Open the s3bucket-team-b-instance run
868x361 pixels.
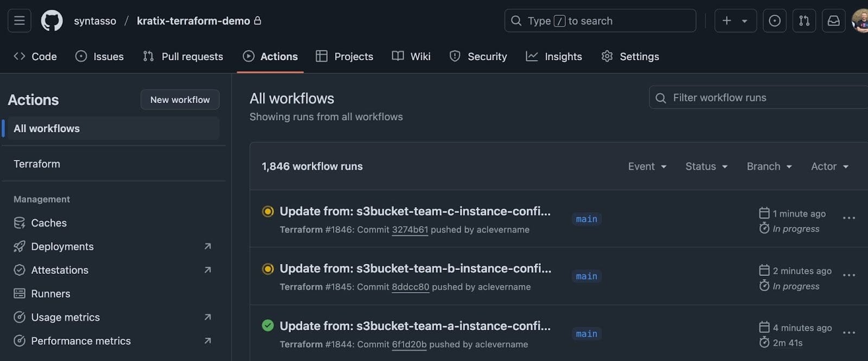click(x=416, y=268)
